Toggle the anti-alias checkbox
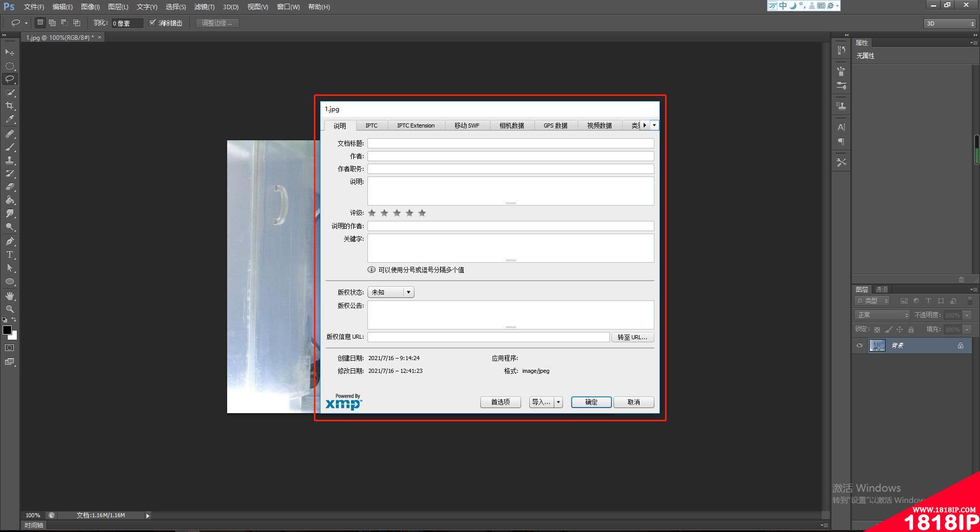980x532 pixels. [152, 22]
